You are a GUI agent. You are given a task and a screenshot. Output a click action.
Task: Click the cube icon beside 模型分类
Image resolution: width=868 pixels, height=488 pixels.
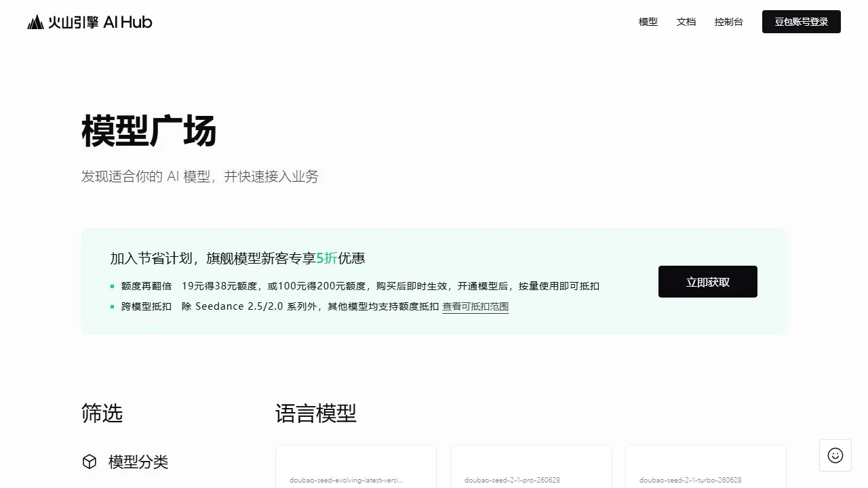click(90, 462)
